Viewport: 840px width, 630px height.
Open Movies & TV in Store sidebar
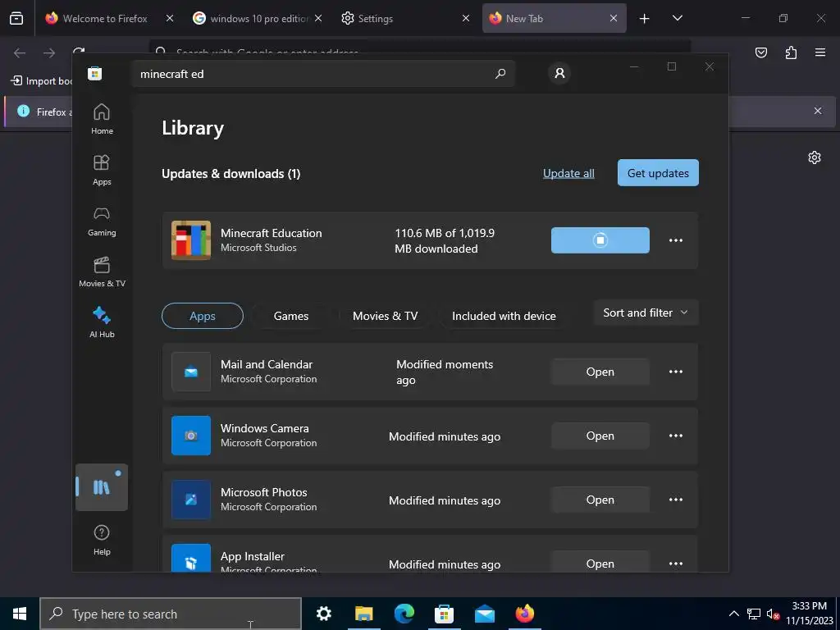coord(102,272)
